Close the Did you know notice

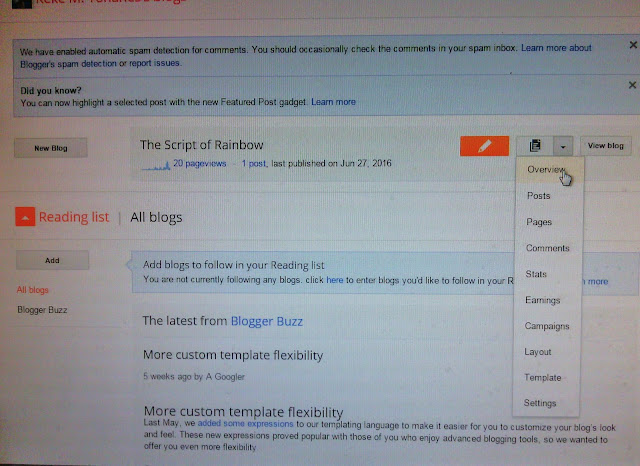[x=632, y=85]
